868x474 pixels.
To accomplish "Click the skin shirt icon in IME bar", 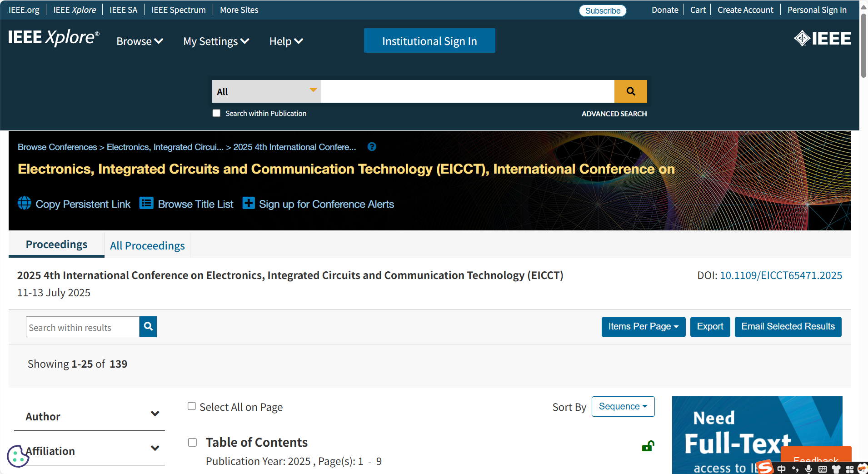I will pos(836,469).
